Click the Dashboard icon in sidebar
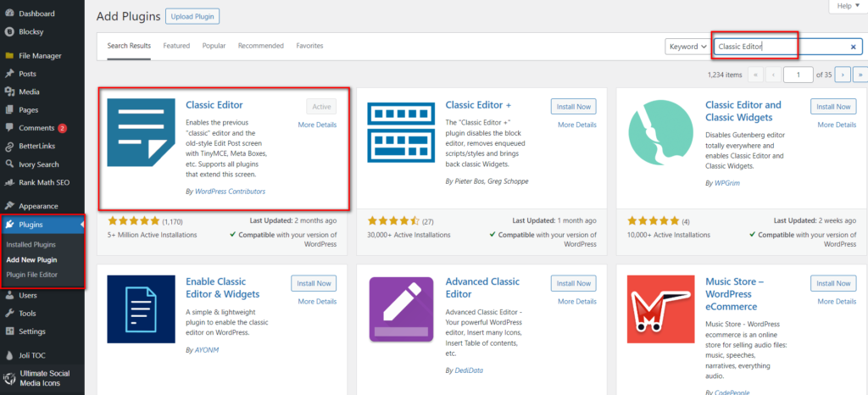The width and height of the screenshot is (868, 395). pyautogui.click(x=8, y=14)
